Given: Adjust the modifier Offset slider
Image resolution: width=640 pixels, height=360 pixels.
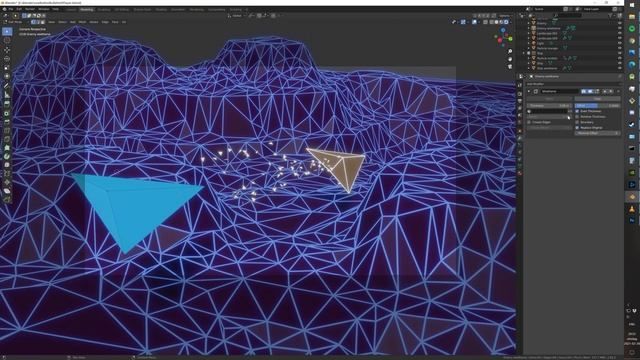Looking at the screenshot, I should click(598, 106).
